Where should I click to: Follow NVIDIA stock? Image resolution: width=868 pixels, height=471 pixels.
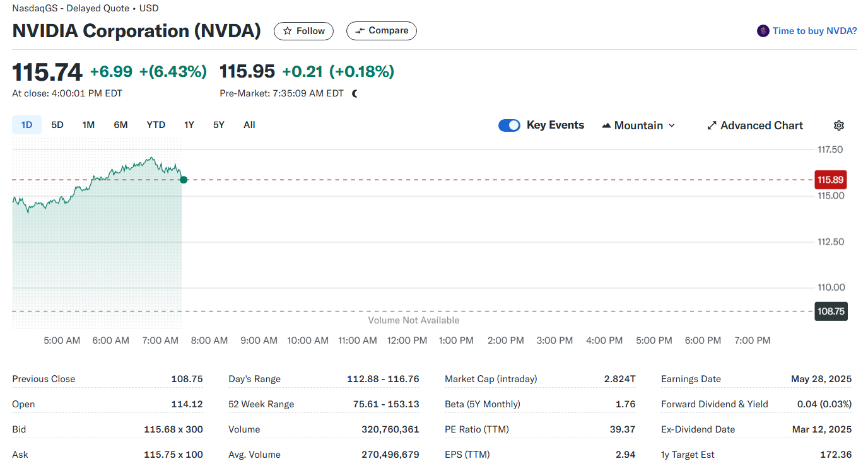tap(303, 31)
